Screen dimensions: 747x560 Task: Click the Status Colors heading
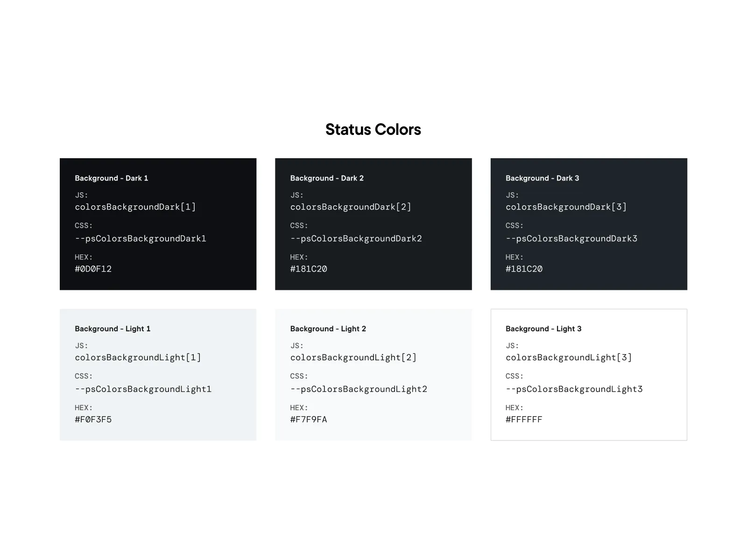click(x=373, y=129)
